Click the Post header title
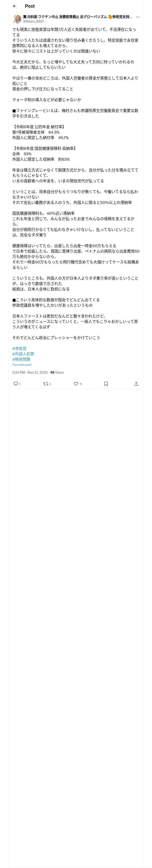This screenshot has height=868, width=152. point(30,6)
